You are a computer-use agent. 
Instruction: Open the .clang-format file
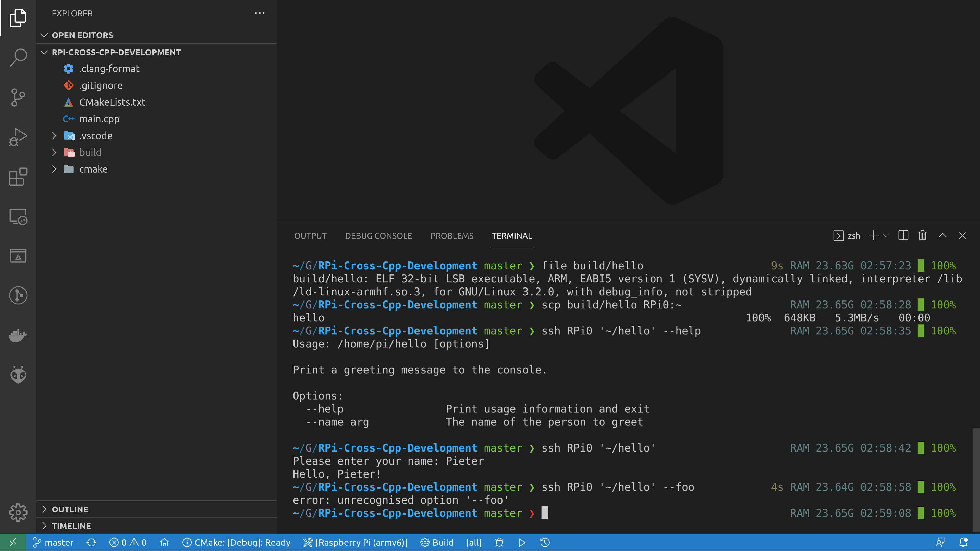pos(157,69)
